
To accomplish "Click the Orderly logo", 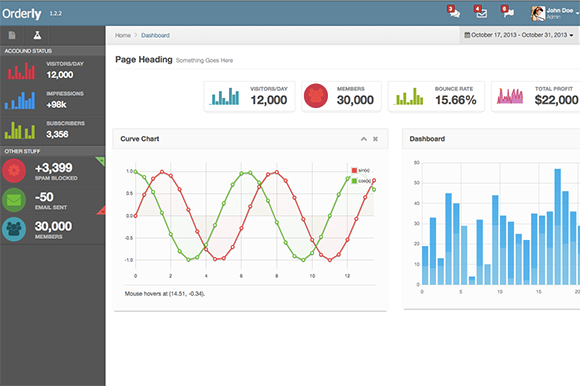I will (x=21, y=14).
